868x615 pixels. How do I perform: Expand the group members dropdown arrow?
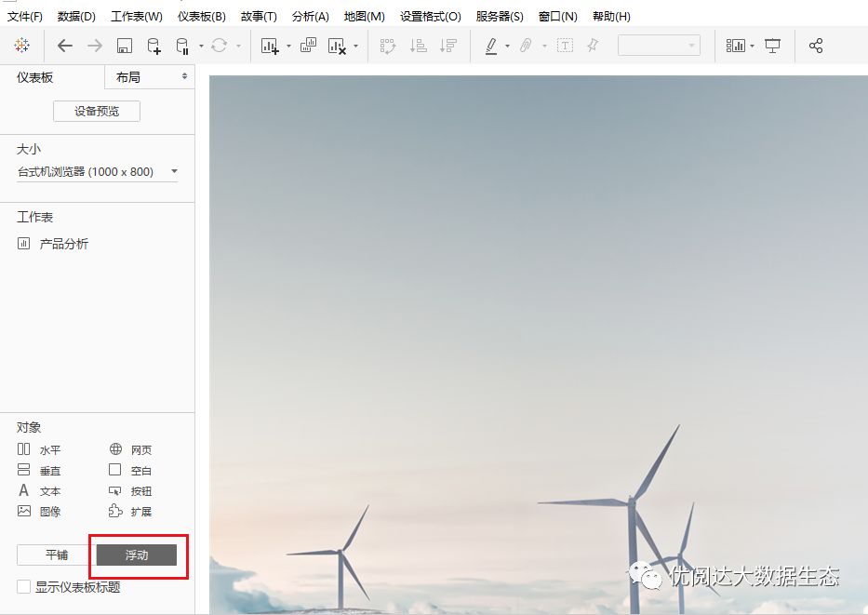click(544, 46)
